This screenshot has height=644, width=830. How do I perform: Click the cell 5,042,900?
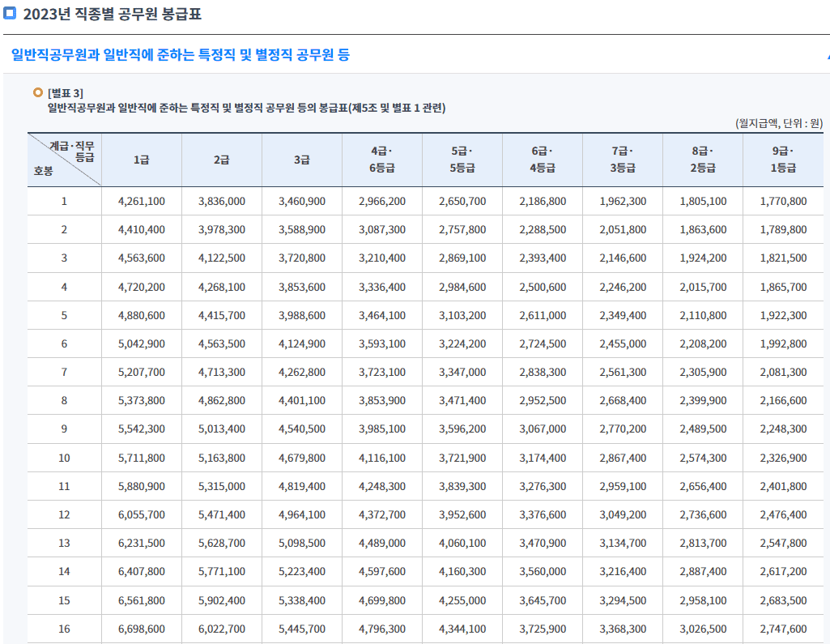[x=142, y=343]
